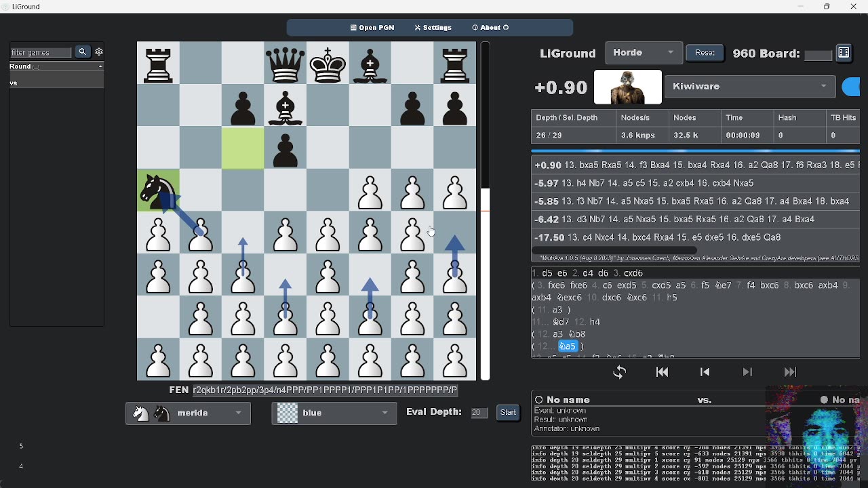The image size is (868, 488).
Task: Click the white pawn on h1
Action: [x=455, y=360]
